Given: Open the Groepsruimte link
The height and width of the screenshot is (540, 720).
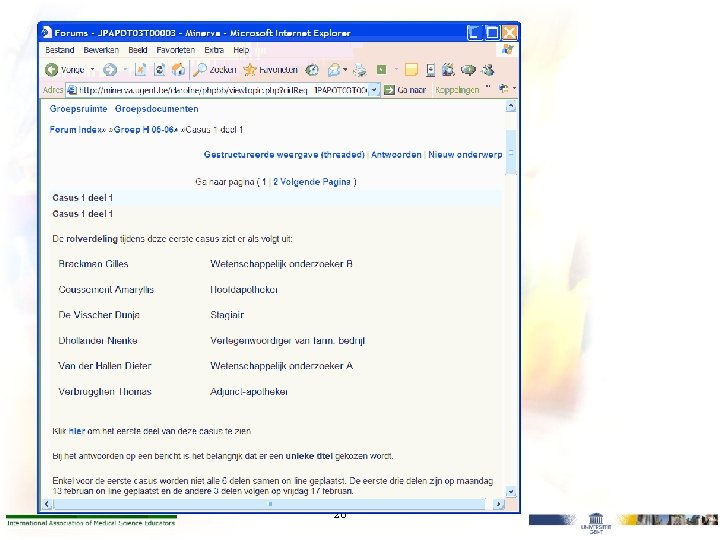Looking at the screenshot, I should (x=79, y=109).
